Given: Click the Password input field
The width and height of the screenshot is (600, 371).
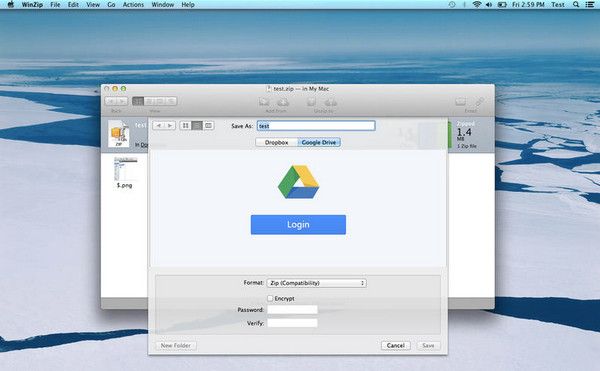Looking at the screenshot, I should click(x=292, y=309).
